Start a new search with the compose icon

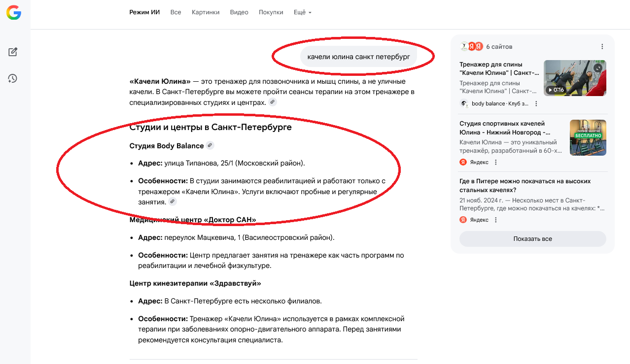(x=13, y=52)
